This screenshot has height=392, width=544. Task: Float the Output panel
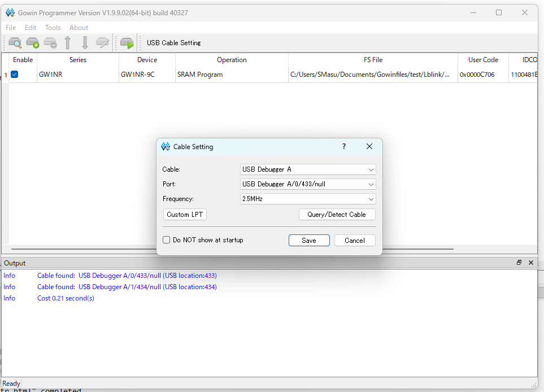click(x=519, y=263)
